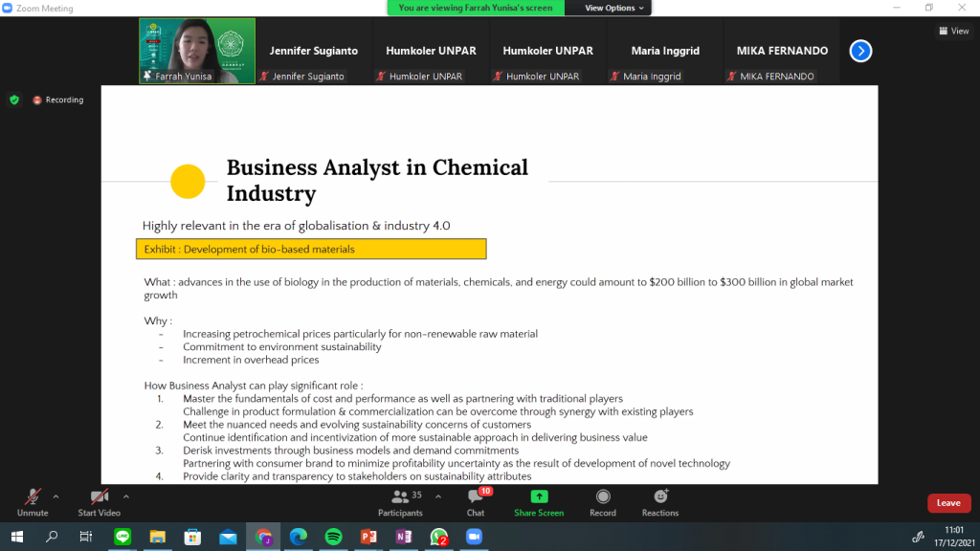Image resolution: width=980 pixels, height=551 pixels.
Task: Open WhatsApp from the taskbar
Action: (439, 537)
